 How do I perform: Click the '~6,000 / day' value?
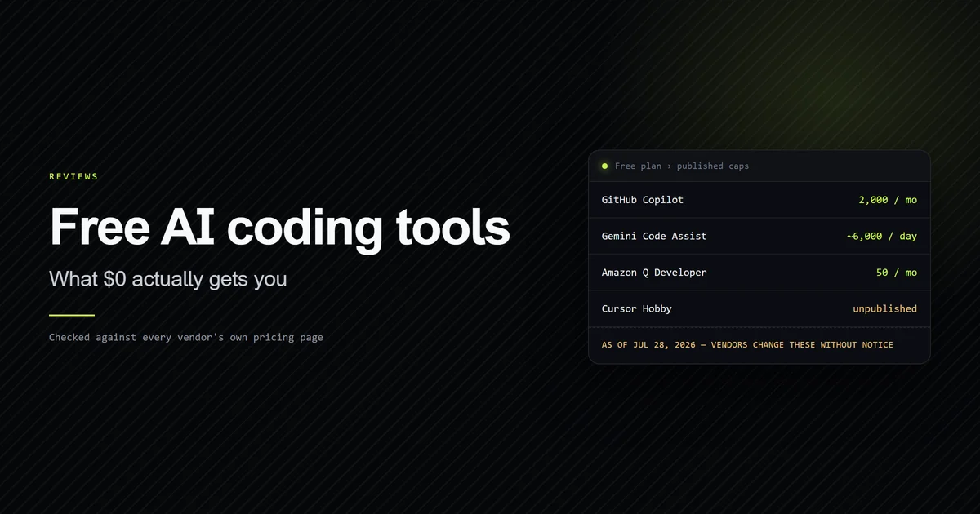click(x=882, y=236)
